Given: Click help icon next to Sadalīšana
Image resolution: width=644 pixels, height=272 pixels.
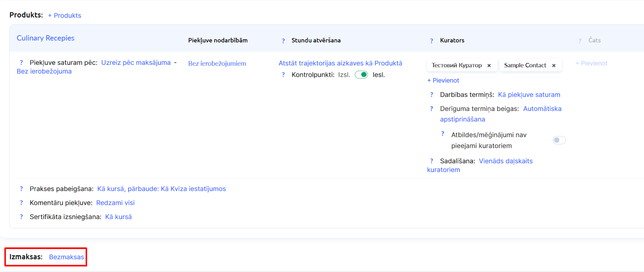Looking at the screenshot, I should point(431,161).
